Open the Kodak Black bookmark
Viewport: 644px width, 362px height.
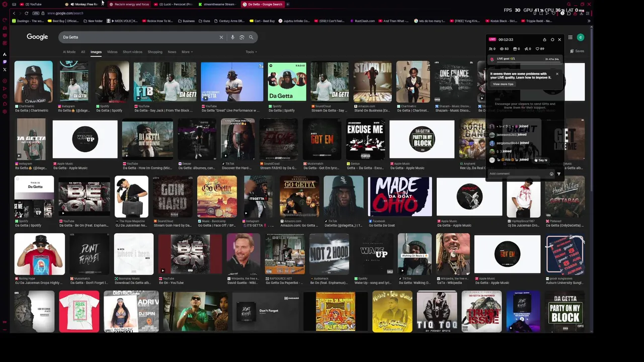(x=500, y=21)
